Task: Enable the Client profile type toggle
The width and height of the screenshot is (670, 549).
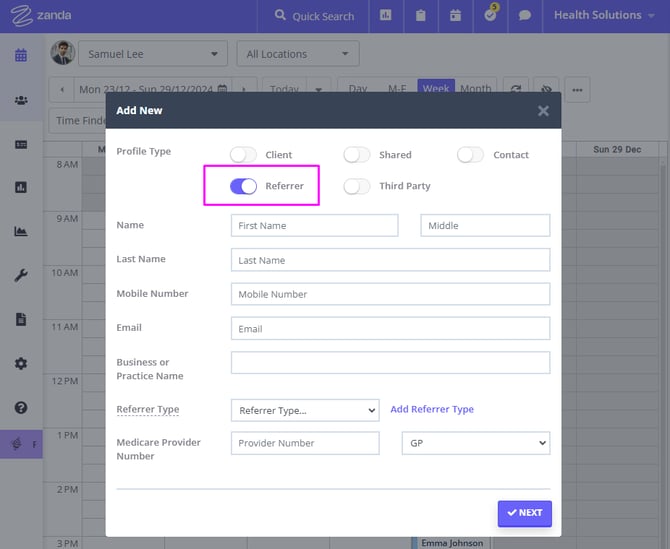Action: click(244, 155)
